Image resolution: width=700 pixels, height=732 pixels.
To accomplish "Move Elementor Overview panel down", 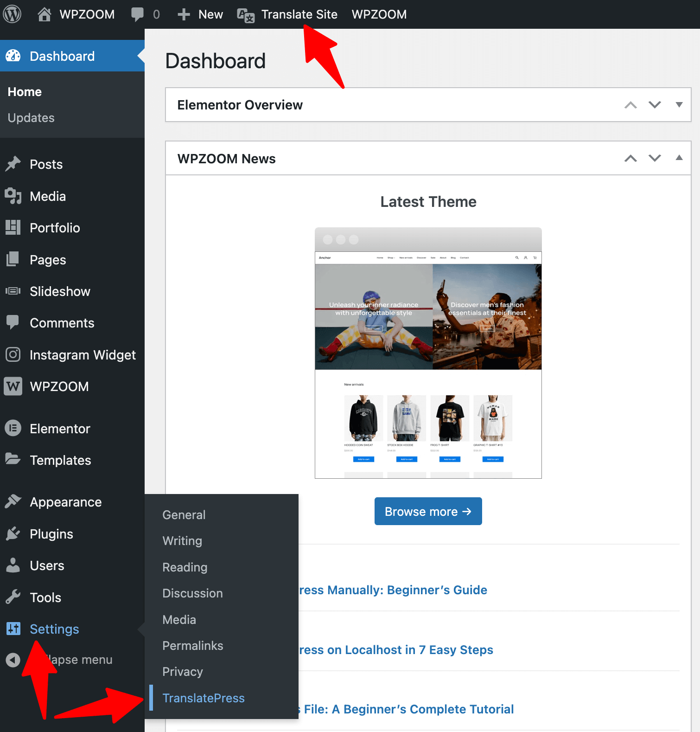I will [655, 105].
